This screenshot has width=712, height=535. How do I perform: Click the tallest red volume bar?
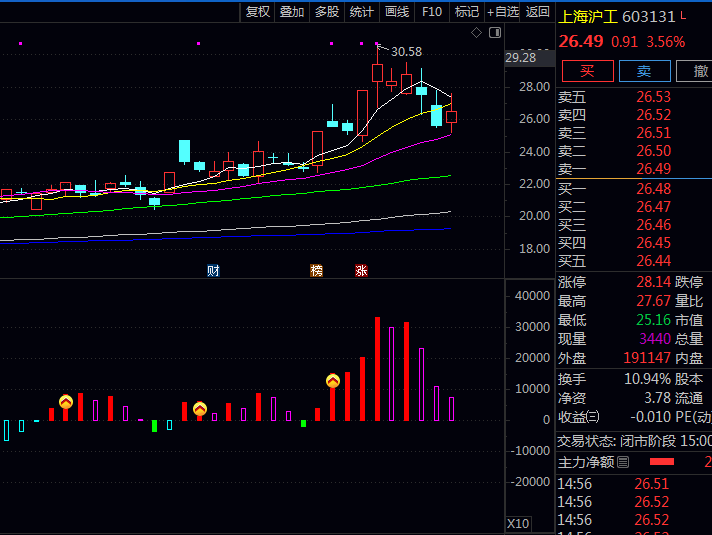tap(377, 369)
